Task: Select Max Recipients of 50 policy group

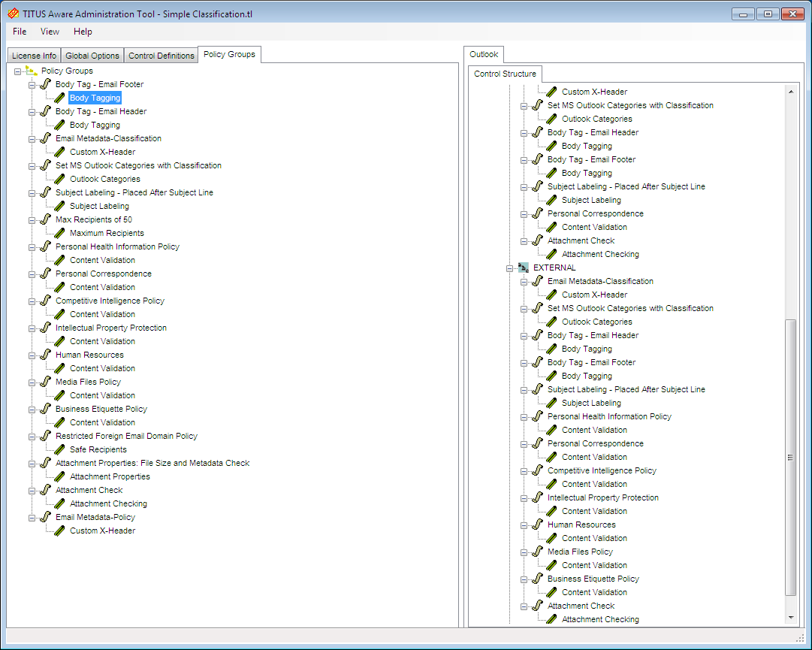Action: [94, 219]
